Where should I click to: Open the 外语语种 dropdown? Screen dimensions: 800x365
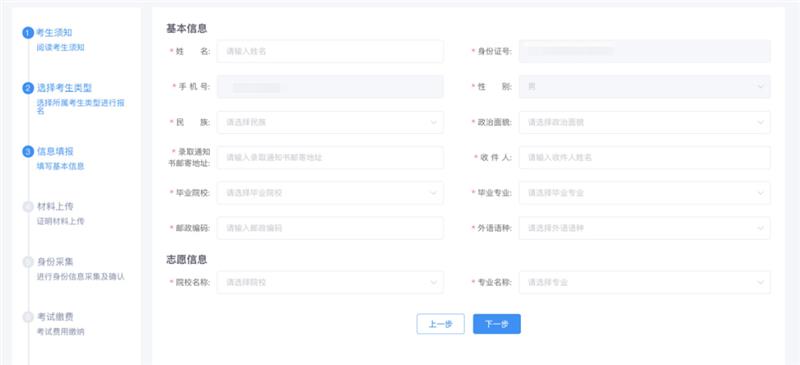pyautogui.click(x=645, y=228)
